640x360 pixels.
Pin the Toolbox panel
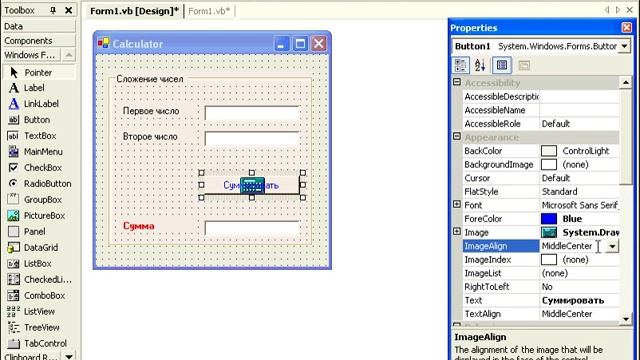[x=53, y=10]
